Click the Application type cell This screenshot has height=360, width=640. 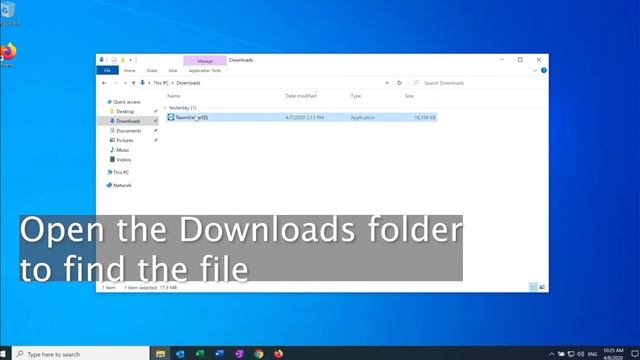click(362, 118)
